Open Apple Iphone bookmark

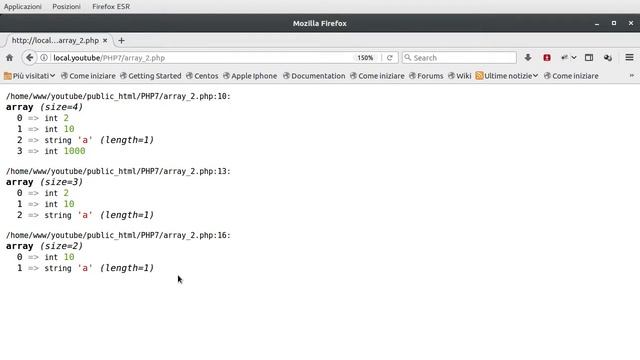250,76
